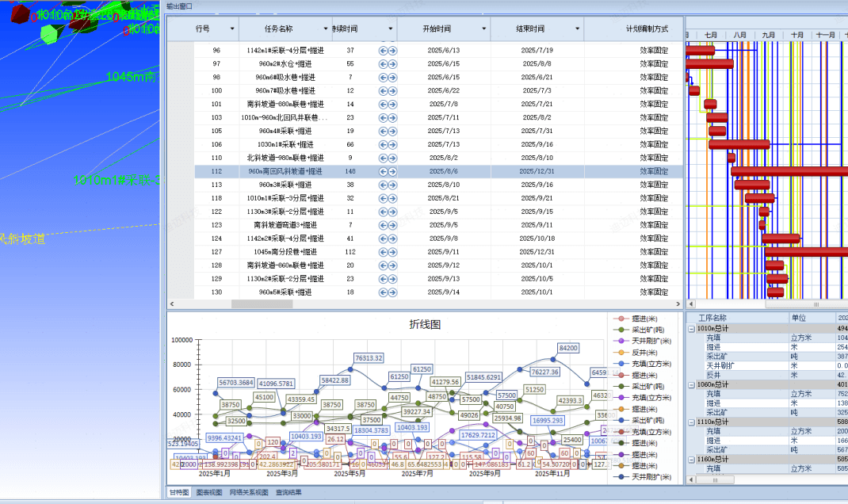Select task row 1045m南分段巷+掘进
The width and height of the screenshot is (848, 504).
pyautogui.click(x=438, y=252)
